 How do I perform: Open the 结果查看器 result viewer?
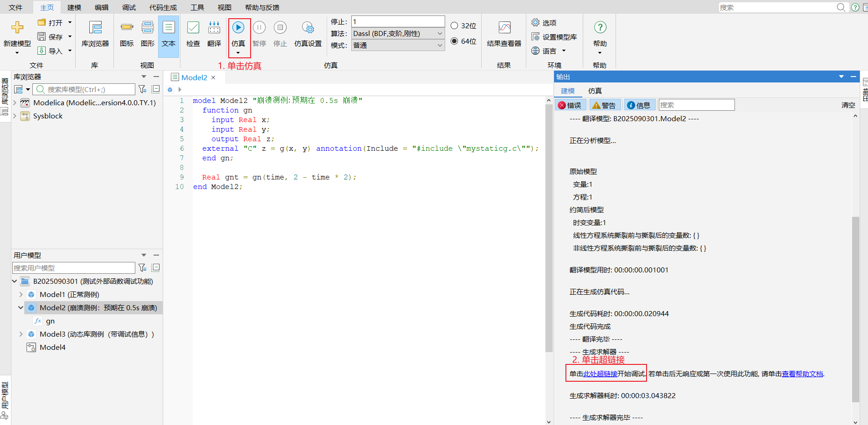pos(504,28)
